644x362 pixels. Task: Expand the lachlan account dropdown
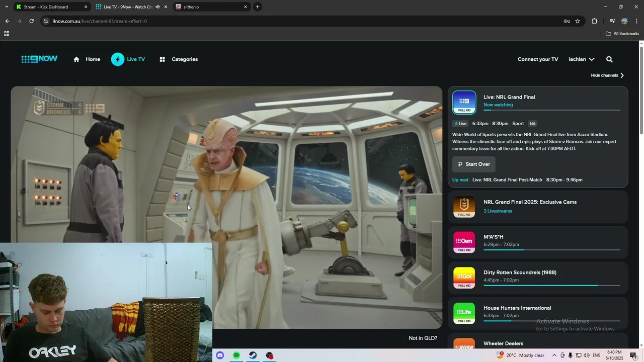coord(582,59)
